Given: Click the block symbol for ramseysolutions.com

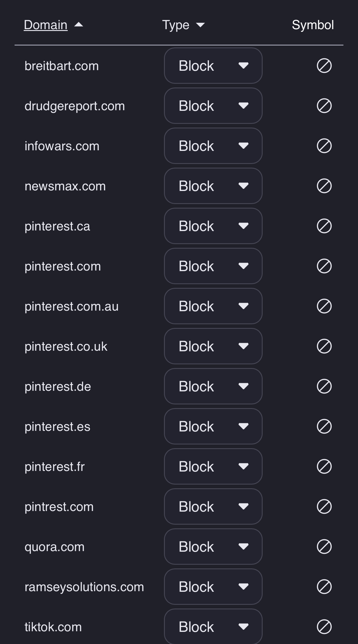Looking at the screenshot, I should click(x=324, y=587).
